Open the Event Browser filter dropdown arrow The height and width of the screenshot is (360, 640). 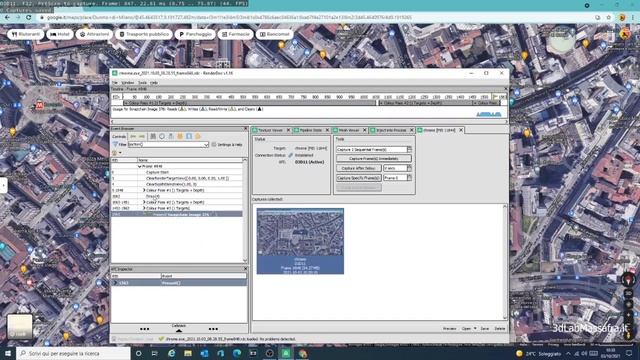pos(206,144)
